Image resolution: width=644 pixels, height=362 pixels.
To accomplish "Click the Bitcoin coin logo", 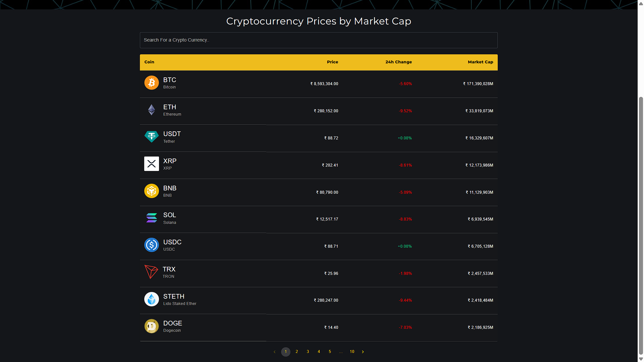I will pyautogui.click(x=151, y=82).
